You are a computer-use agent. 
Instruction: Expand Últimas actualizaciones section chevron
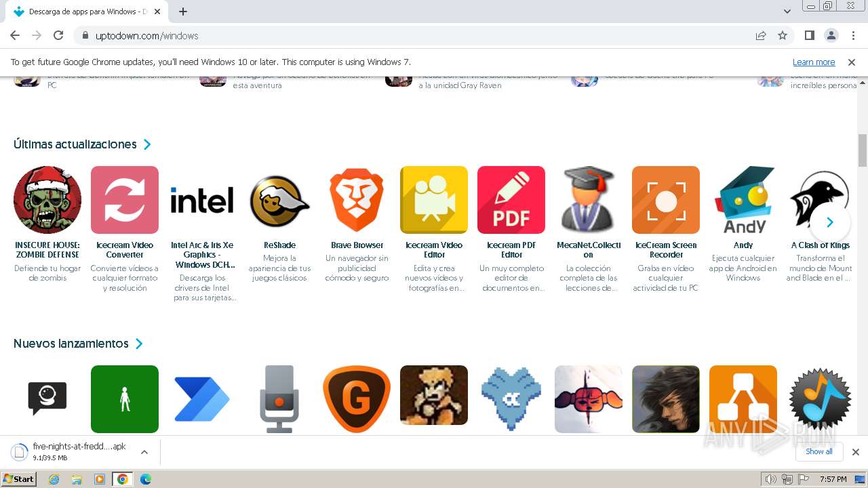tap(147, 144)
